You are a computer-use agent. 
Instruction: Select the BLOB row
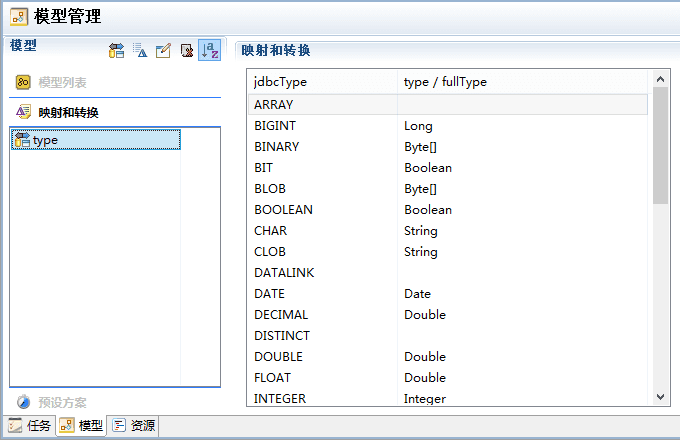(x=448, y=189)
